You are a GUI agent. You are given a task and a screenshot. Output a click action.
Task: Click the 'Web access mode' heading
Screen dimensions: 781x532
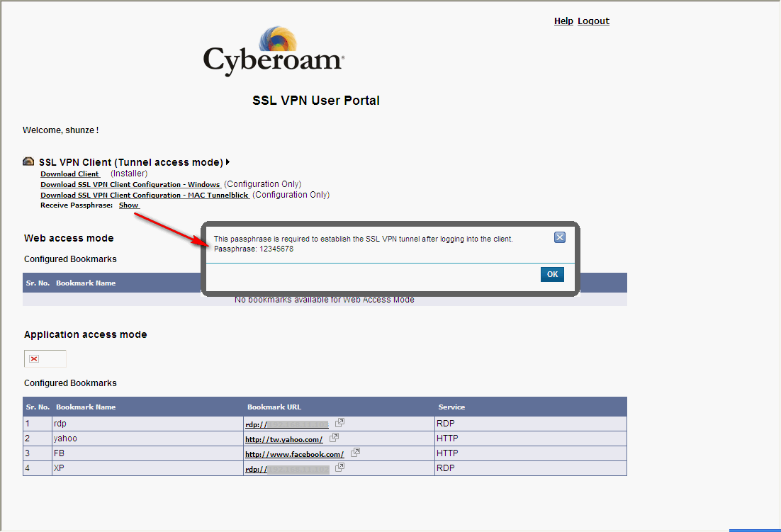pyautogui.click(x=69, y=239)
